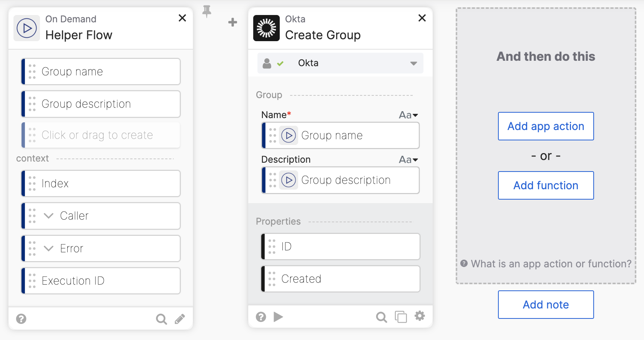Click search icon on Create Group card
The width and height of the screenshot is (644, 340).
pyautogui.click(x=381, y=317)
